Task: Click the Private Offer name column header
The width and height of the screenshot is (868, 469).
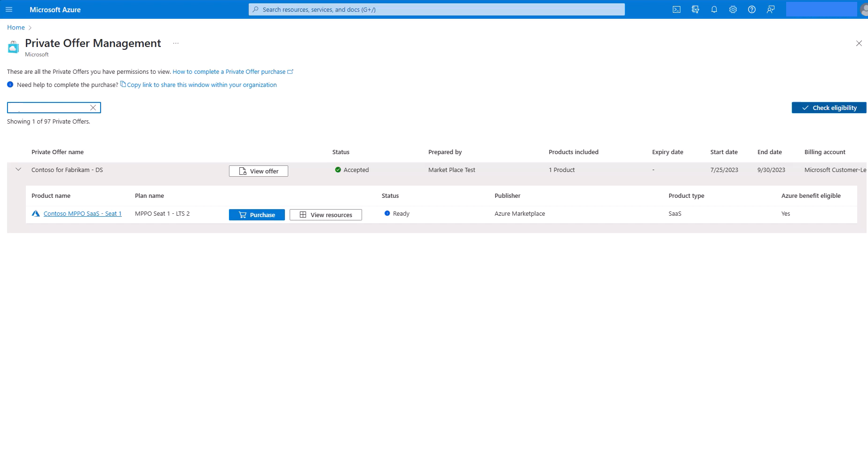Action: (x=57, y=152)
